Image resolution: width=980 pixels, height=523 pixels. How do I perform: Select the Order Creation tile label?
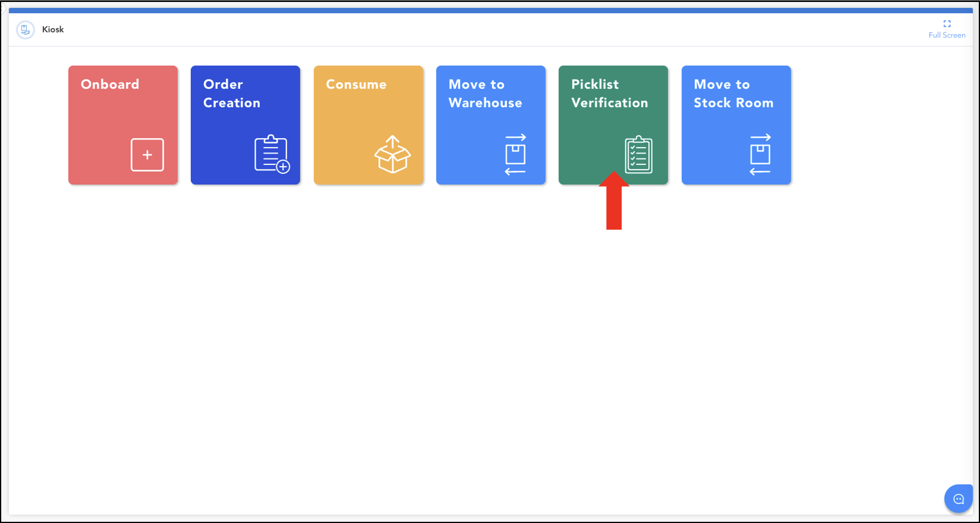(231, 94)
